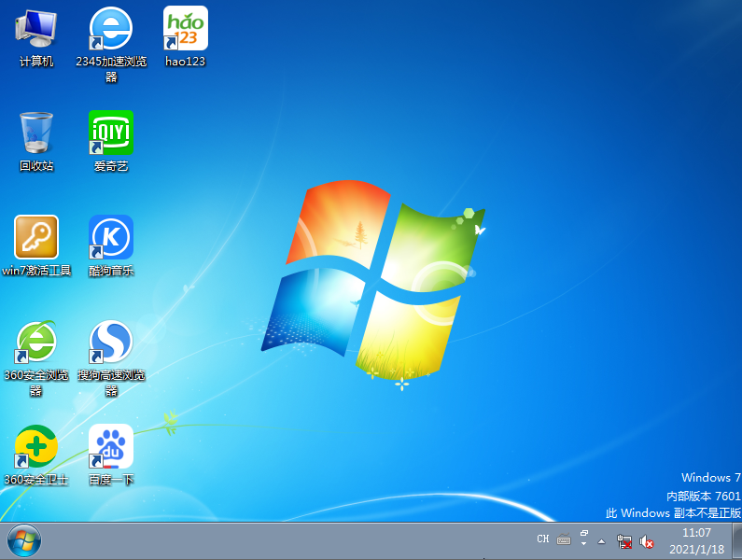This screenshot has height=560, width=742.
Task: Click the keyboard input method icon
Action: coord(564,539)
